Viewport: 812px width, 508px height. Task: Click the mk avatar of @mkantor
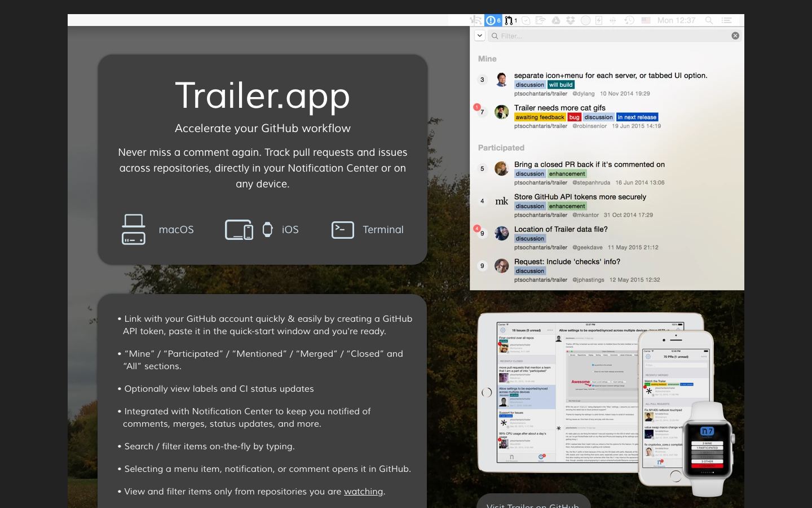tap(501, 201)
